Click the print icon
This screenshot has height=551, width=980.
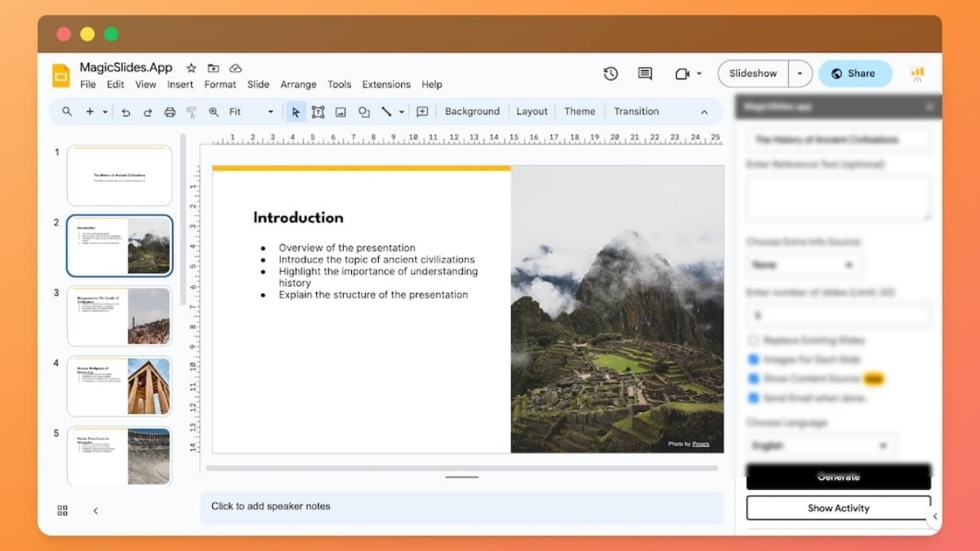tap(170, 112)
